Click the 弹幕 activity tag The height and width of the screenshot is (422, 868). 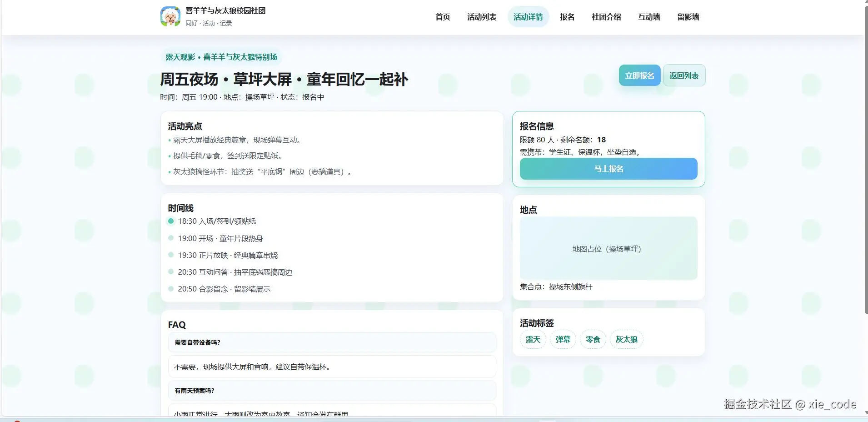click(562, 339)
